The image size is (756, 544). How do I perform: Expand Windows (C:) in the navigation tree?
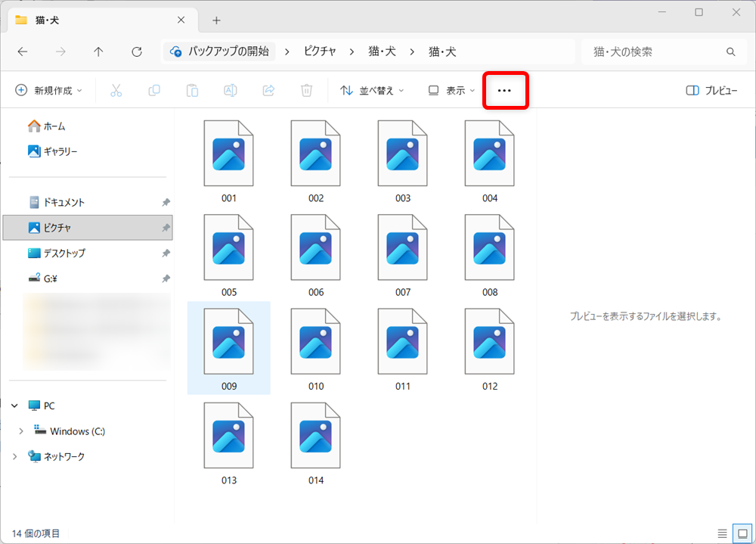tap(20, 431)
